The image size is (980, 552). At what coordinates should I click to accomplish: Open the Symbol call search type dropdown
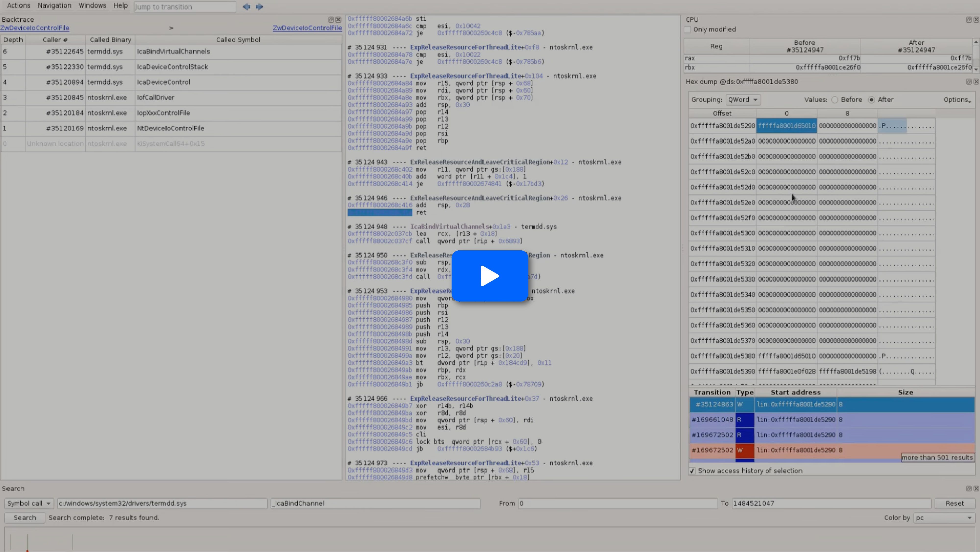[x=29, y=503]
